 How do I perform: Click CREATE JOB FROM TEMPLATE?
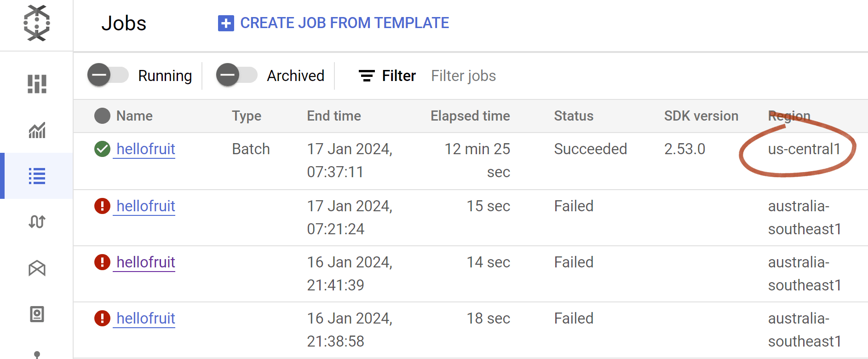click(345, 23)
